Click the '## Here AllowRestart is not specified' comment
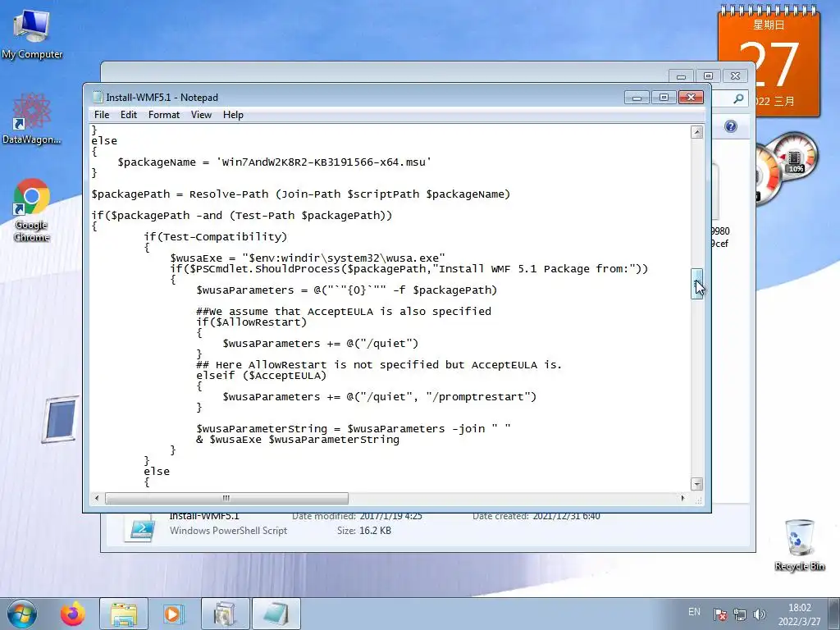This screenshot has width=840, height=630. [379, 365]
